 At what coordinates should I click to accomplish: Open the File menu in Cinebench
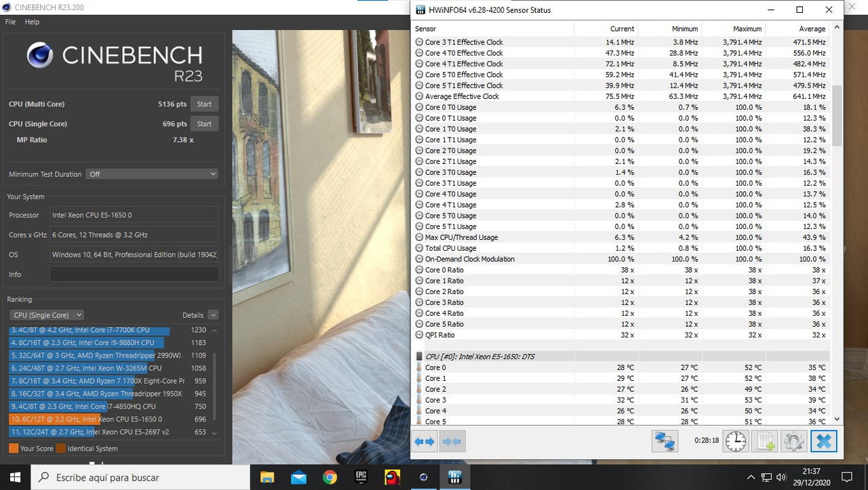point(10,22)
